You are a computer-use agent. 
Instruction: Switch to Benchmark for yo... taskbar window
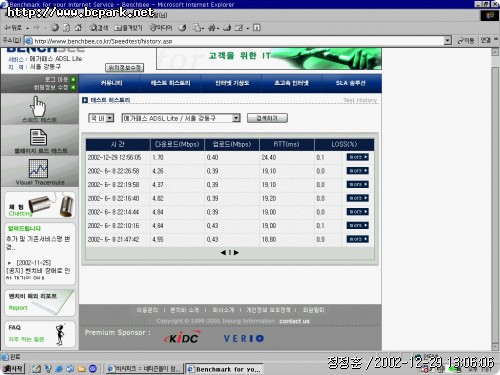tap(224, 369)
